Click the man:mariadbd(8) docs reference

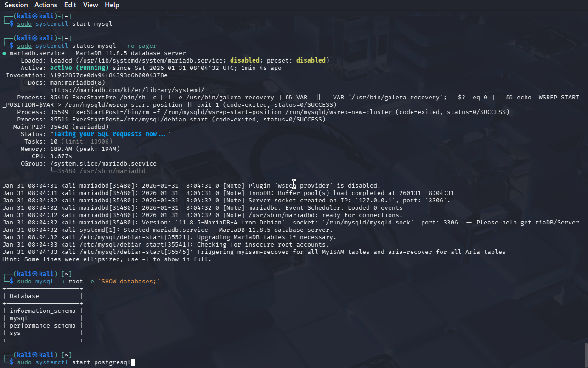77,83
